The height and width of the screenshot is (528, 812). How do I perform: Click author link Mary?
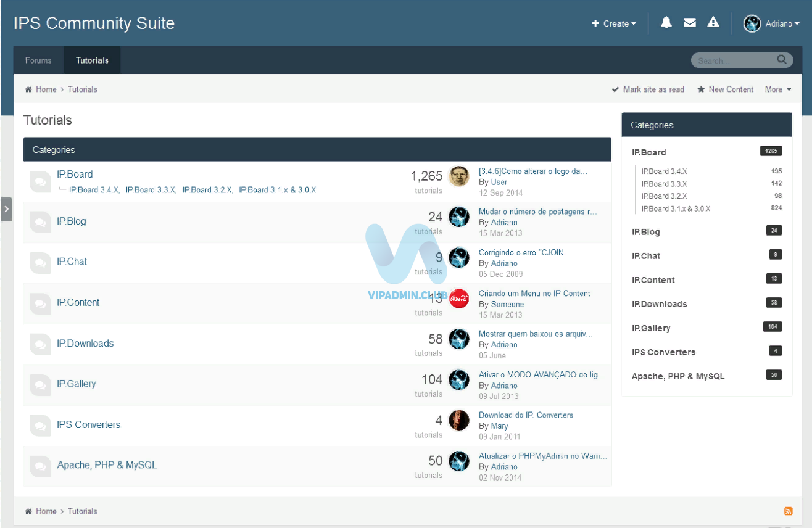click(500, 426)
